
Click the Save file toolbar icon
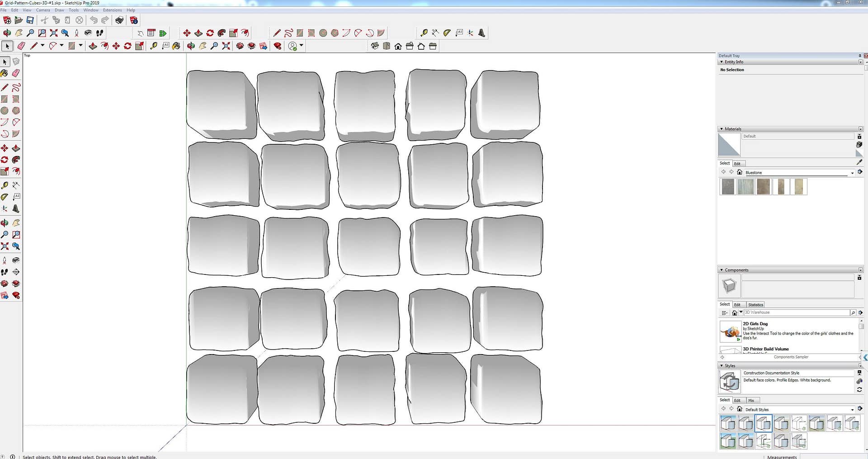point(30,20)
